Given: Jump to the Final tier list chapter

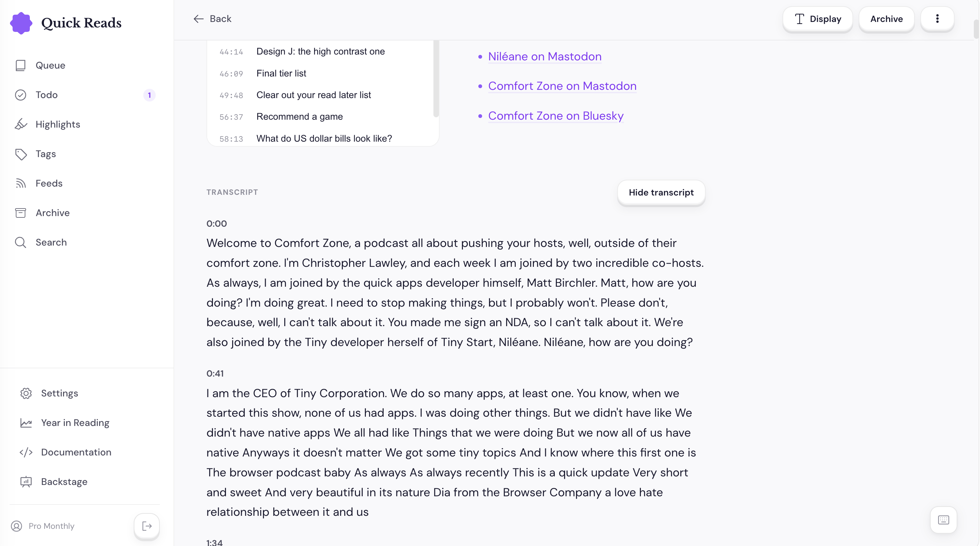Looking at the screenshot, I should point(281,73).
